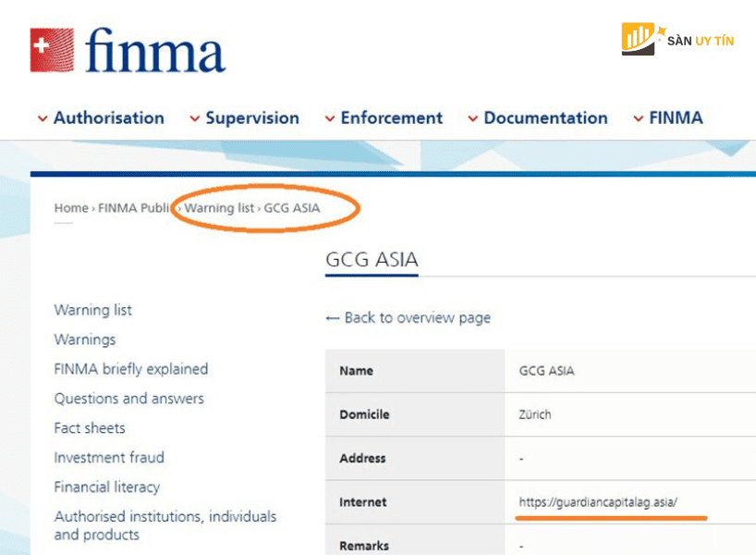The width and height of the screenshot is (756, 555).
Task: Open Authorised institutions, individuals and products link
Action: tap(165, 525)
